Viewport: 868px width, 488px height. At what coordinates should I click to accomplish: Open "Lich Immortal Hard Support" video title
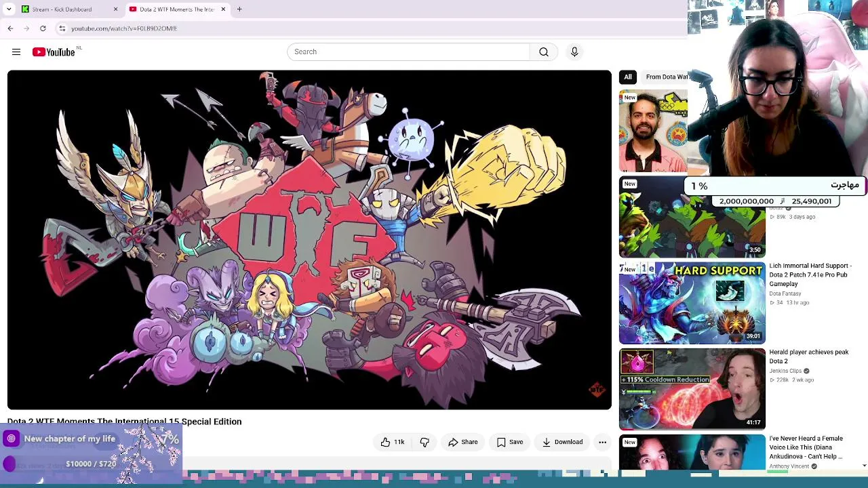point(810,274)
